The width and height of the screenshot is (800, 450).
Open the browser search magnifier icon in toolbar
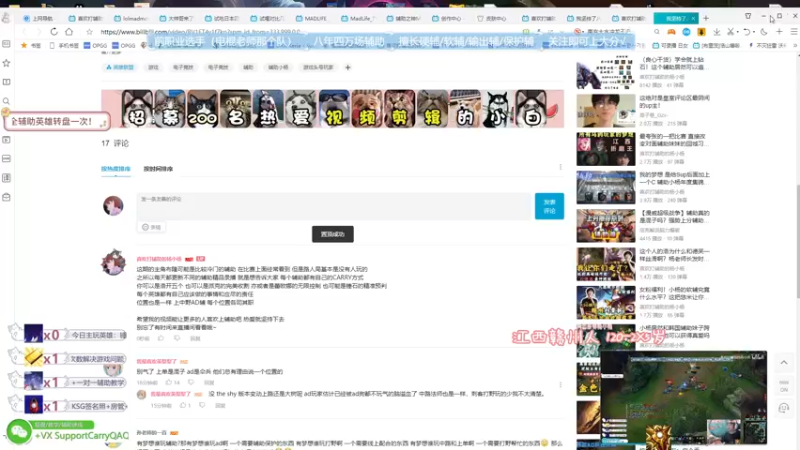(657, 32)
